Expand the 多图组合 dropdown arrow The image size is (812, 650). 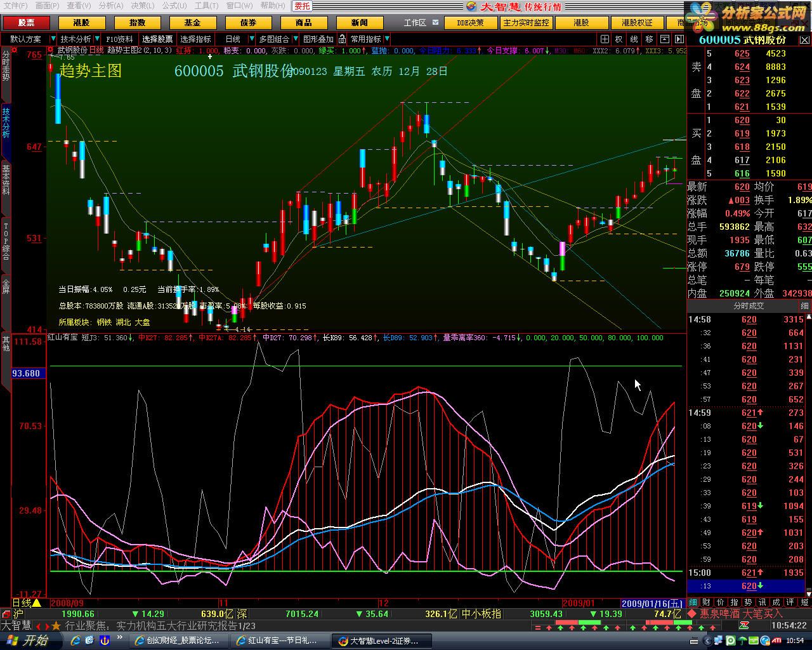coord(295,39)
